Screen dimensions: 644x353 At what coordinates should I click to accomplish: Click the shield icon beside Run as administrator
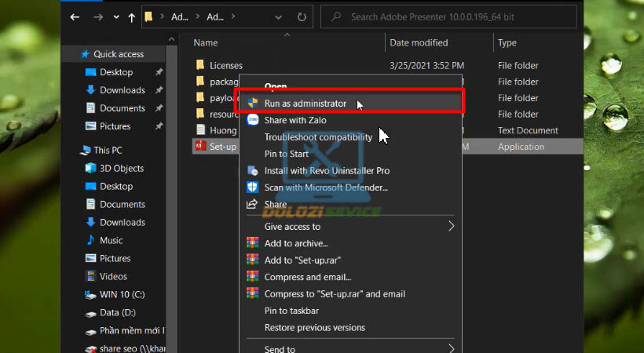click(x=253, y=103)
